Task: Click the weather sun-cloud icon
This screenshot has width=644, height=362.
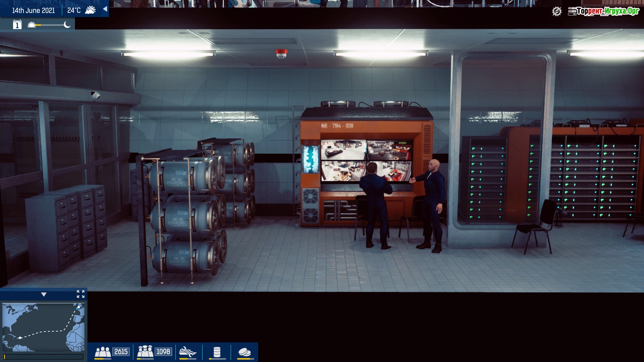Action: (x=90, y=10)
